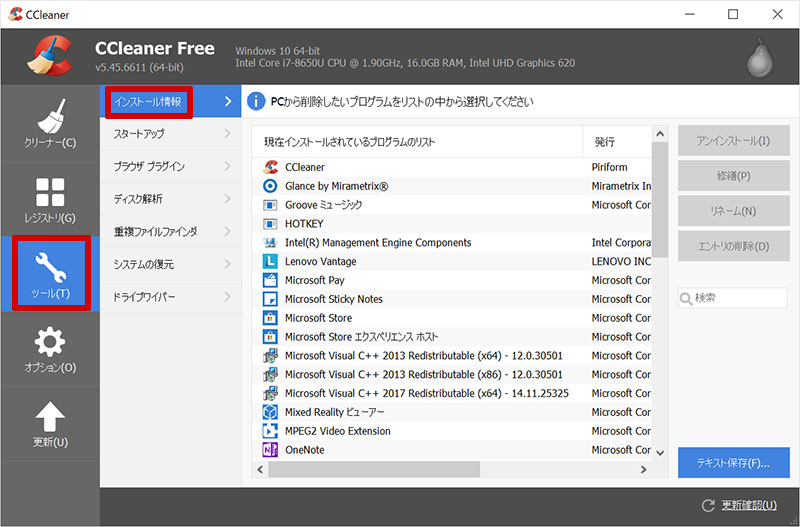The width and height of the screenshot is (800, 527).
Task: Click the refresh icon beside 更新確認
Action: (x=708, y=506)
